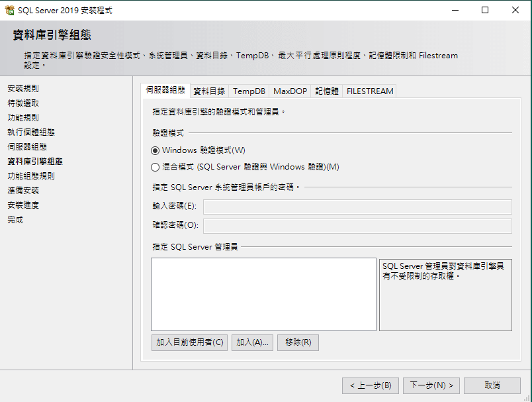Image resolution: width=532 pixels, height=402 pixels.
Task: Click the SQL Server 管理員 list box
Action: click(263, 294)
